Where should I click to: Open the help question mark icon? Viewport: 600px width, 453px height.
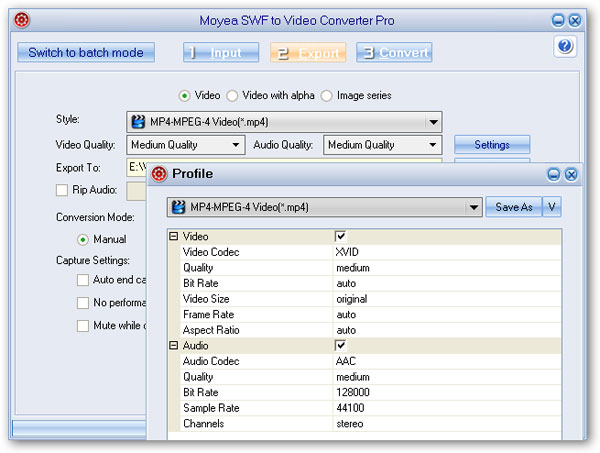tap(565, 46)
